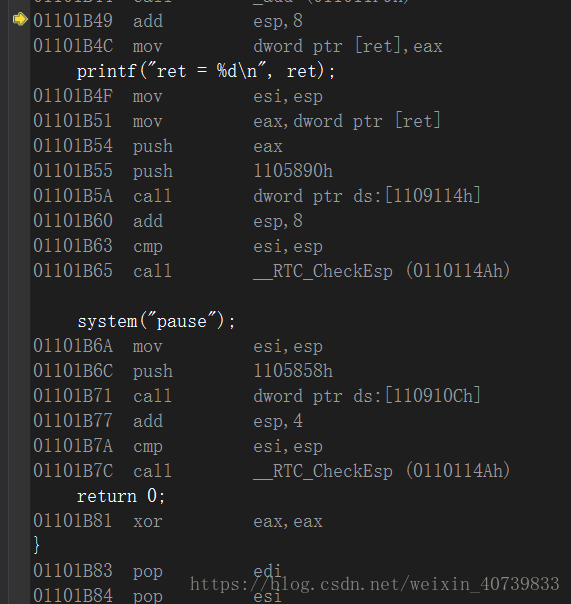Select the return 0; source line
This screenshot has height=604, width=571.
(x=121, y=496)
